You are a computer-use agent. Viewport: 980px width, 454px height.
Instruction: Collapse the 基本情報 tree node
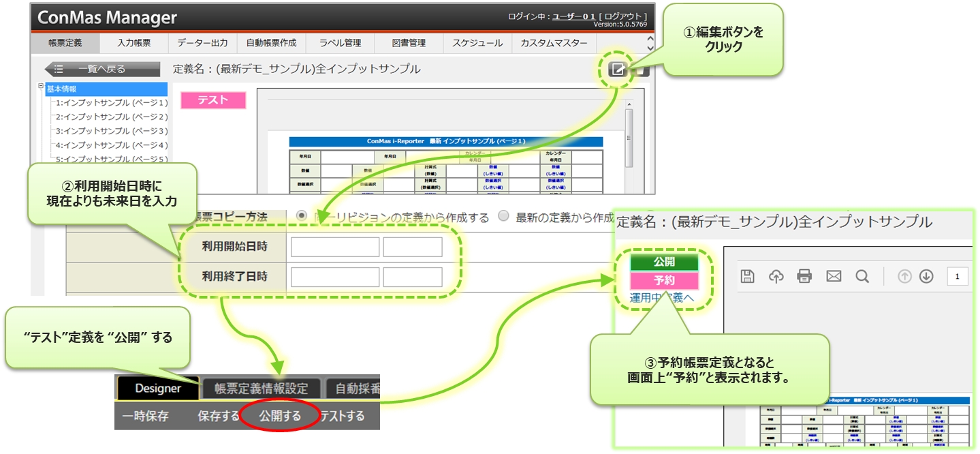coord(41,87)
